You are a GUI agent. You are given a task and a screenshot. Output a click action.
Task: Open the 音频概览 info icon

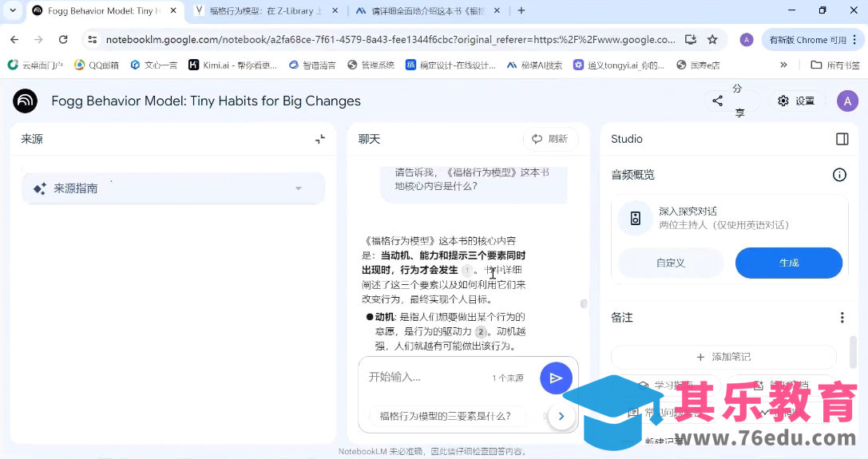(839, 175)
